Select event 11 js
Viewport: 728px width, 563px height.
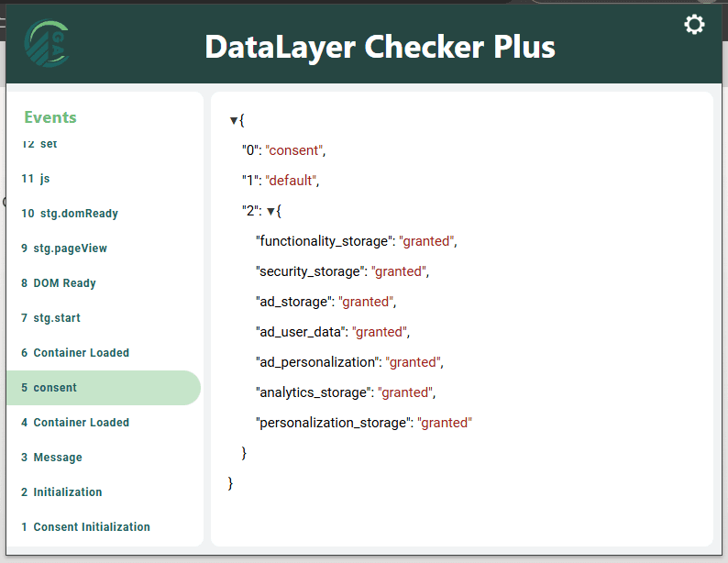pyautogui.click(x=104, y=179)
